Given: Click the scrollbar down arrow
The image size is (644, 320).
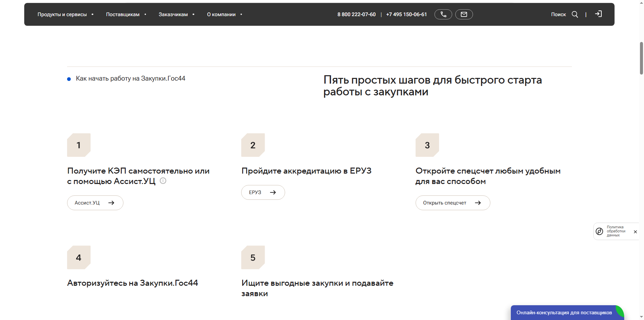Looking at the screenshot, I should 641,317.
